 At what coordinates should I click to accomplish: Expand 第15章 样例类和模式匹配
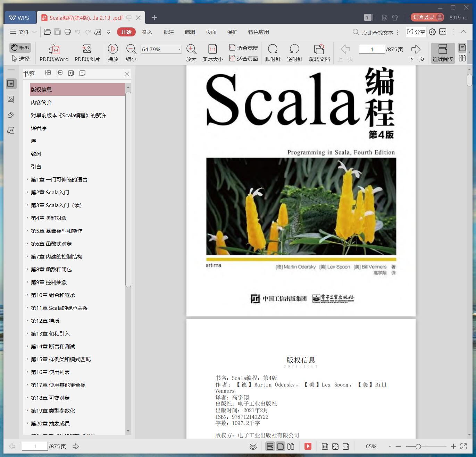coord(27,359)
